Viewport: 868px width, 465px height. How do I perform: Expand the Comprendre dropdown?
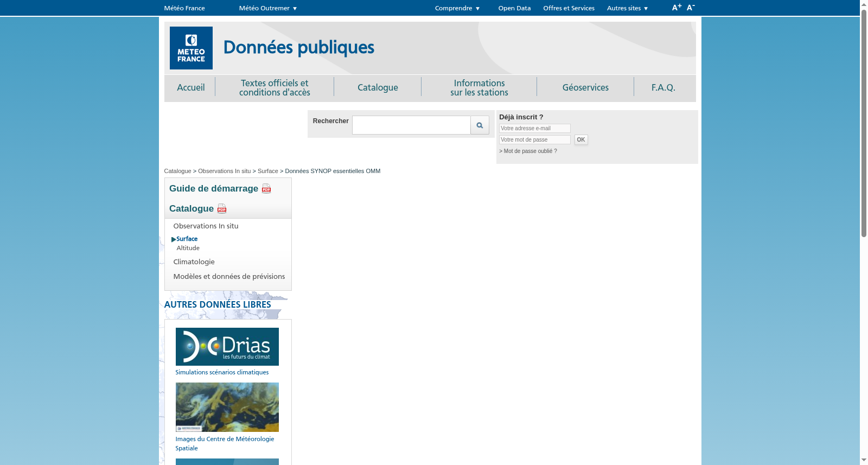point(457,8)
